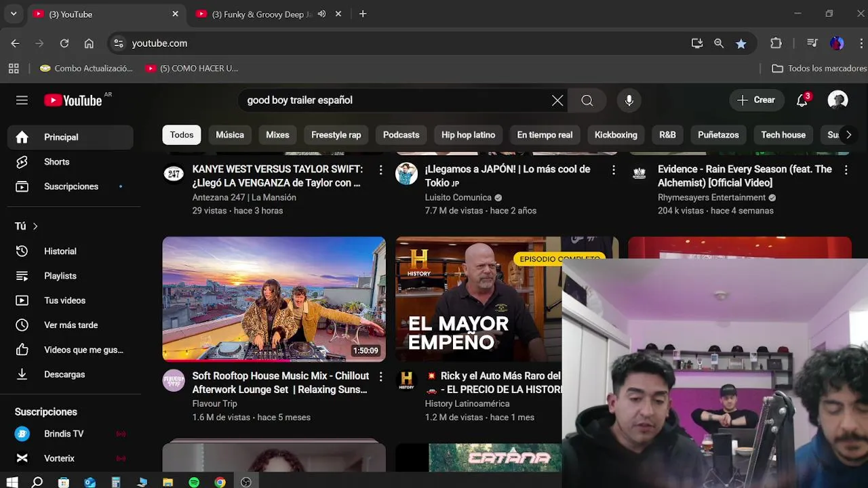Clear the search box with the X
The image size is (868, 488).
(x=557, y=100)
